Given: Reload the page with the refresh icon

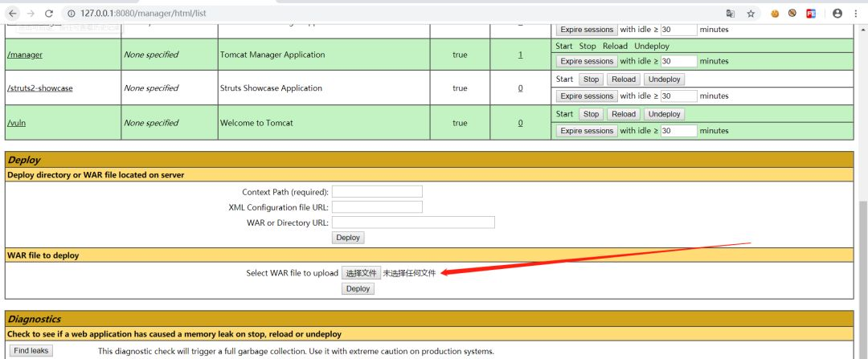Looking at the screenshot, I should tap(49, 14).
